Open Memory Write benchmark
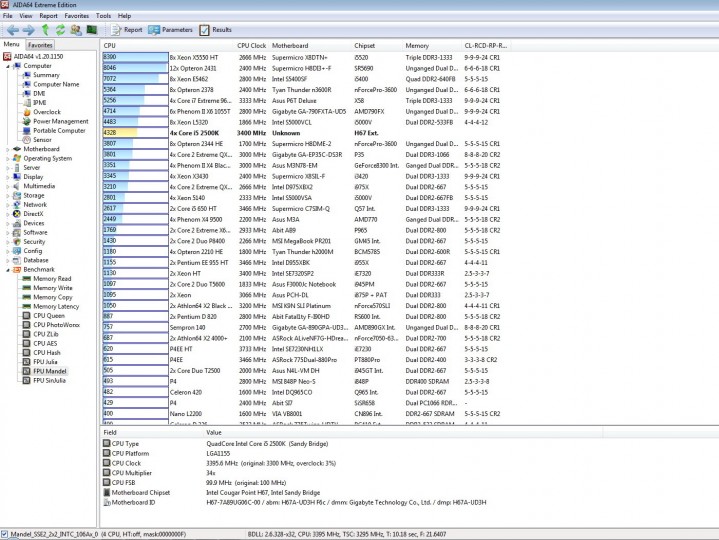Screen dimensions: 719x540 pos(53,288)
